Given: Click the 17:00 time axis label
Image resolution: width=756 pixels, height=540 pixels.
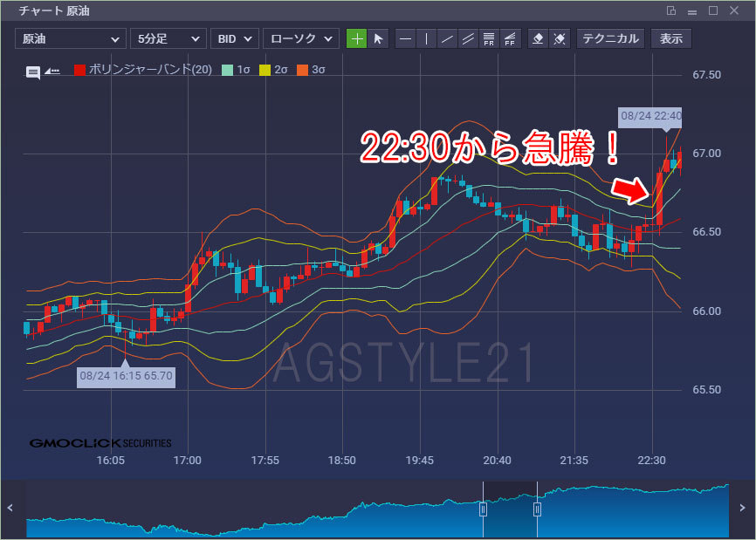Looking at the screenshot, I should [x=188, y=460].
